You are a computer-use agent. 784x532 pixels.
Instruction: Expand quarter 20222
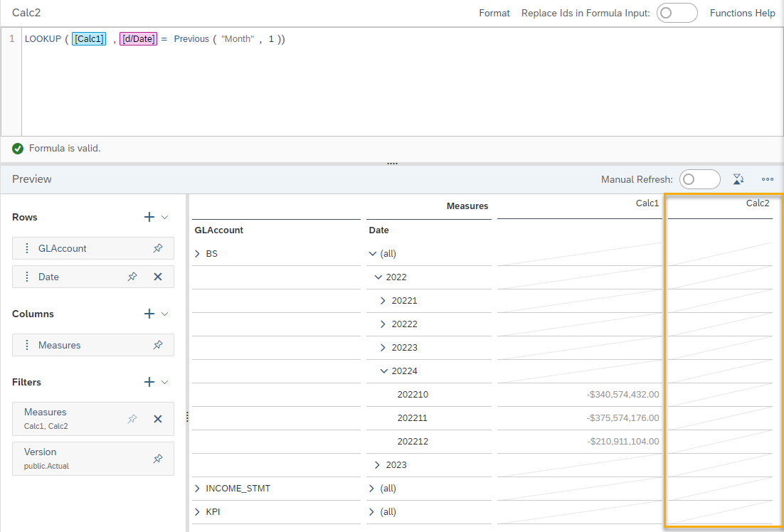383,324
